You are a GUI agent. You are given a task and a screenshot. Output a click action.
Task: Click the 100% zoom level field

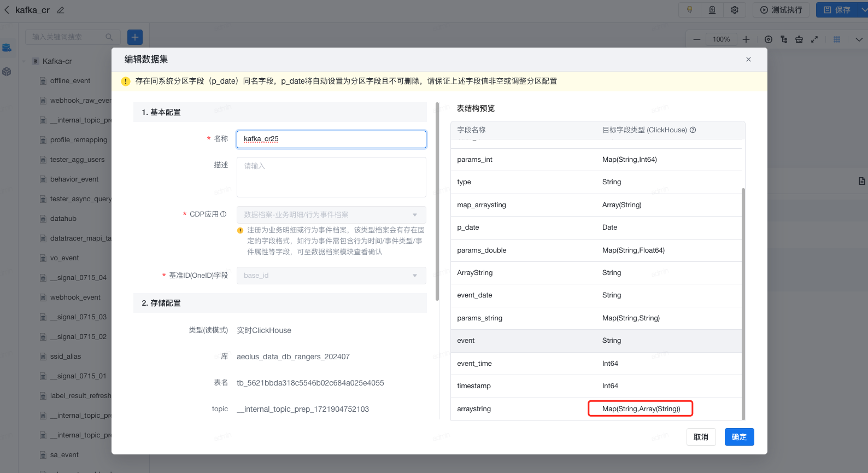click(x=722, y=39)
